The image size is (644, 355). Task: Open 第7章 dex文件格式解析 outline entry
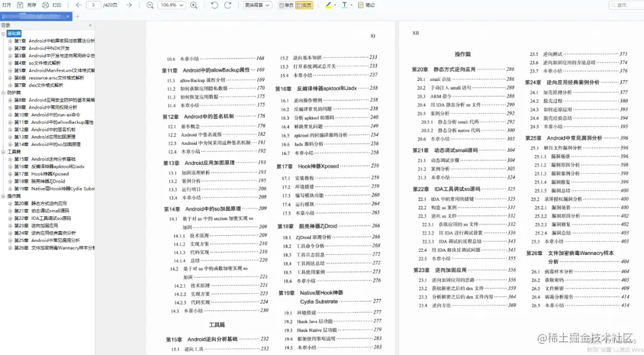point(39,85)
